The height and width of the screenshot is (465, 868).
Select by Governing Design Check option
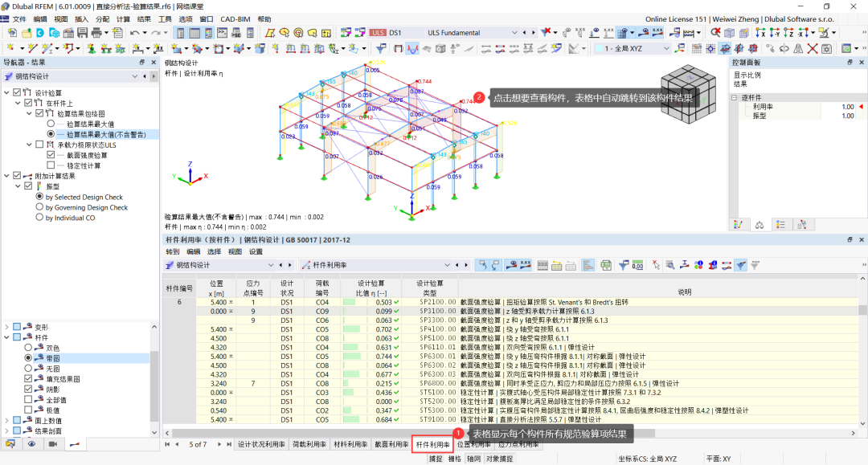pyautogui.click(x=39, y=206)
